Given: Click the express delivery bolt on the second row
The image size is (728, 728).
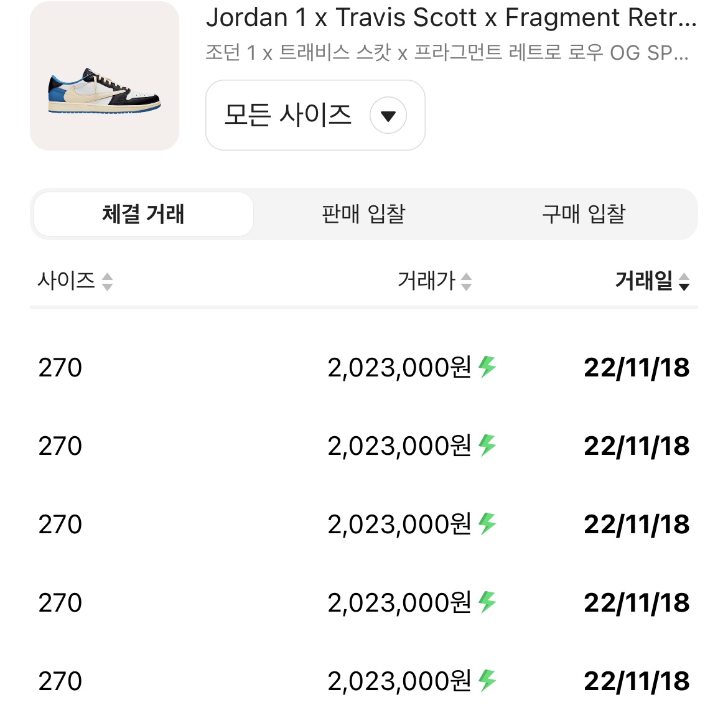Looking at the screenshot, I should tap(488, 446).
